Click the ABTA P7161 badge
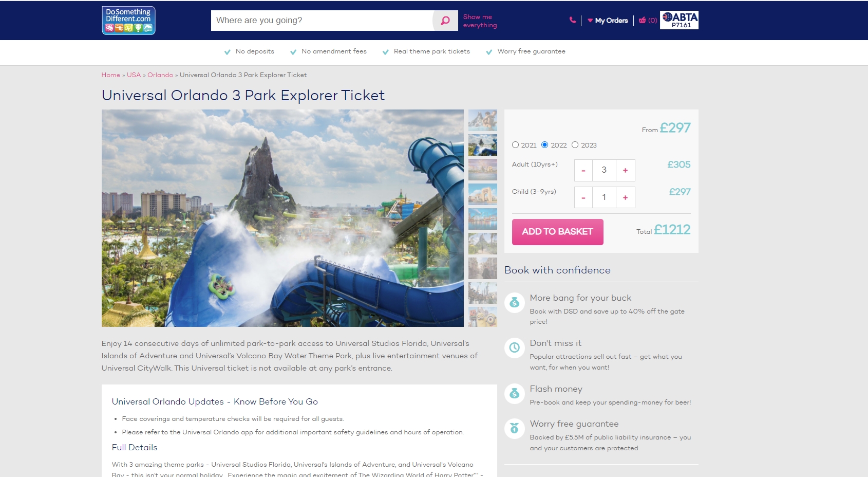The height and width of the screenshot is (477, 868). [x=679, y=20]
